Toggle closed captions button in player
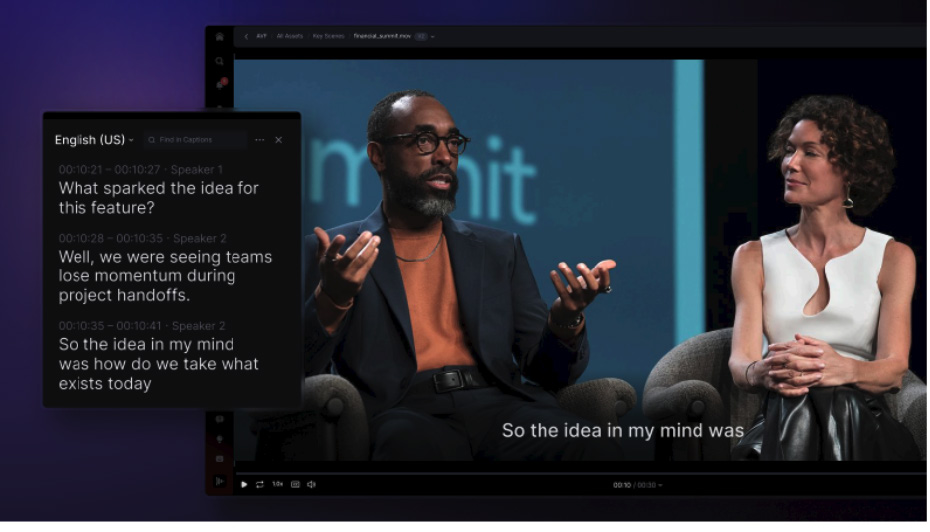 pyautogui.click(x=295, y=484)
